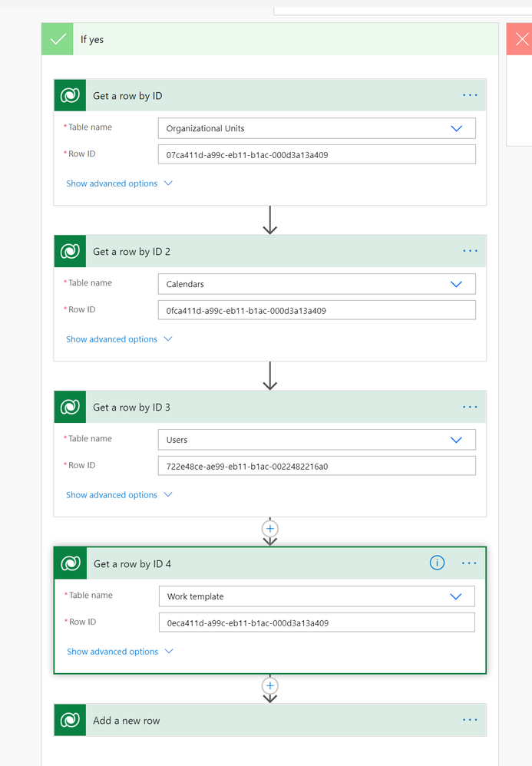Show advanced options for Get a row by ID 2
532x766 pixels.
119,339
